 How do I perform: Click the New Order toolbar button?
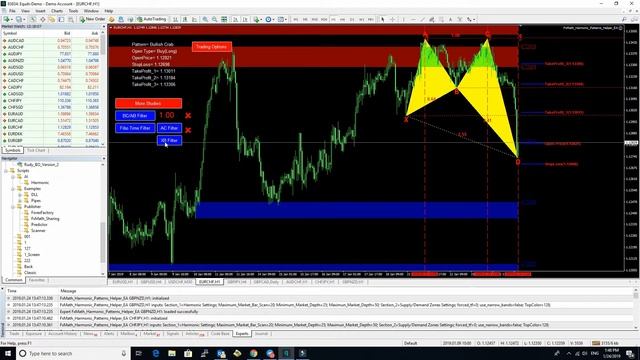pos(92,19)
